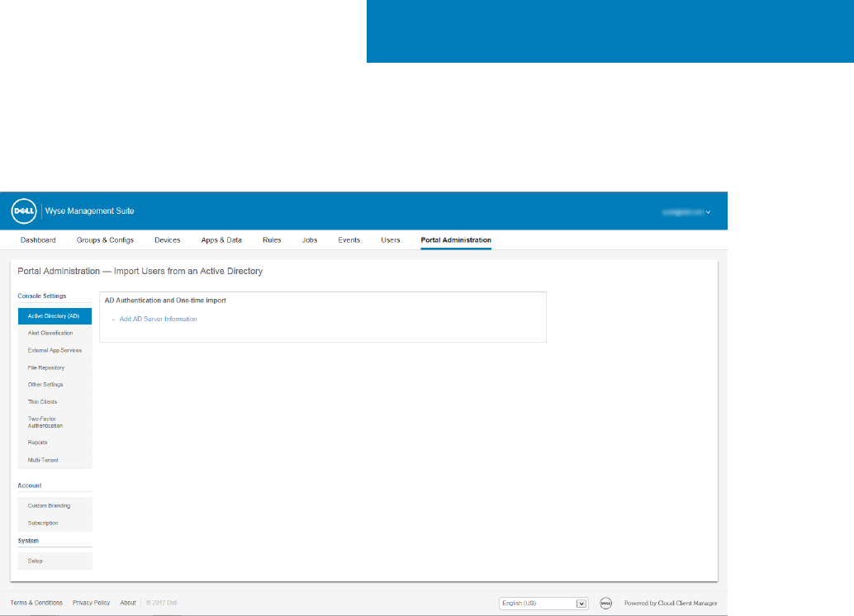Open the Groups & Configs tab
This screenshot has width=854, height=616.
pyautogui.click(x=105, y=240)
